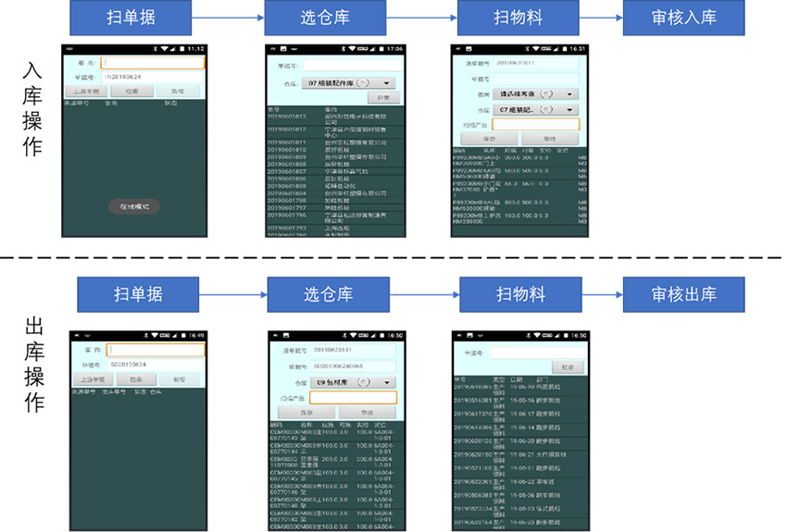Select material row with quantity 56.0
The image size is (787, 532).
coord(519,190)
